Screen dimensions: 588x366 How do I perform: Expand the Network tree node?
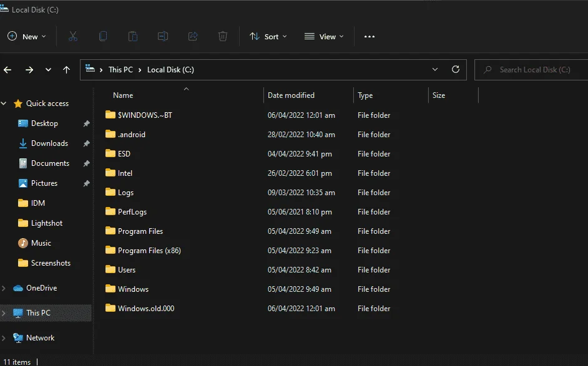(4, 338)
